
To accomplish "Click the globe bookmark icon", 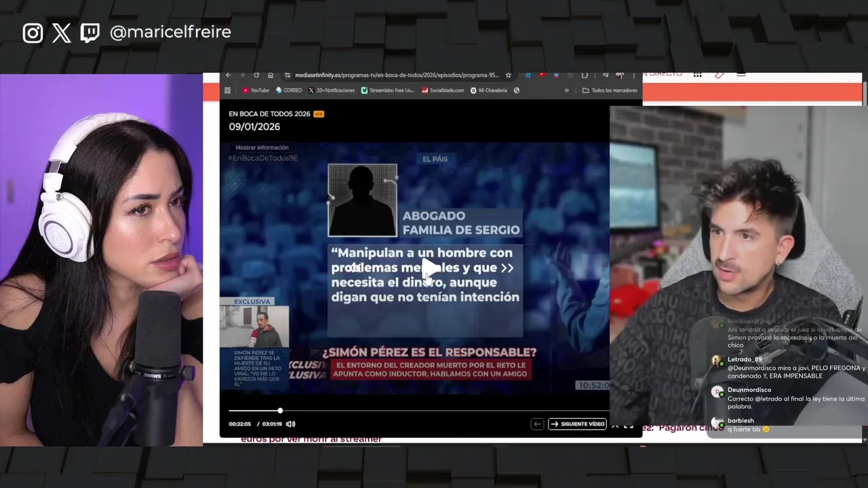I will click(x=517, y=90).
